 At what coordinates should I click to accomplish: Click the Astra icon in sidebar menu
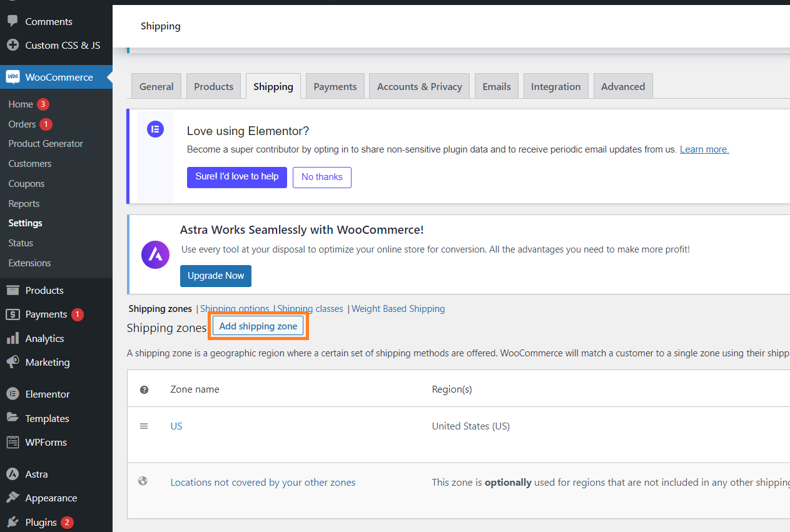[x=13, y=474]
